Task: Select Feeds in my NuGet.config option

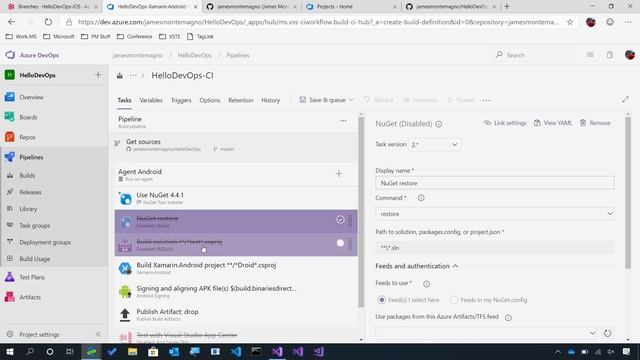Action: [453, 300]
